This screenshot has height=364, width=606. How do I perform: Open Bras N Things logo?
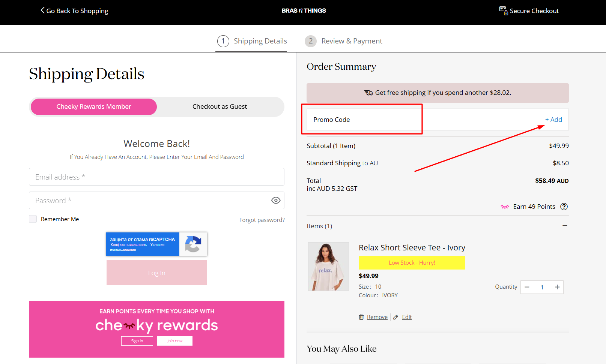click(304, 10)
